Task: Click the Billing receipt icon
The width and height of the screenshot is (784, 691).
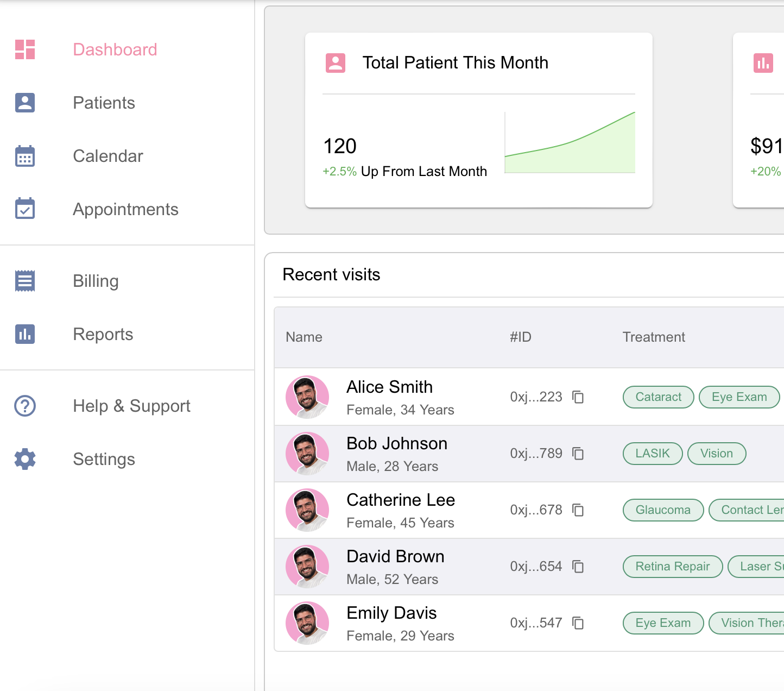Action: point(25,281)
